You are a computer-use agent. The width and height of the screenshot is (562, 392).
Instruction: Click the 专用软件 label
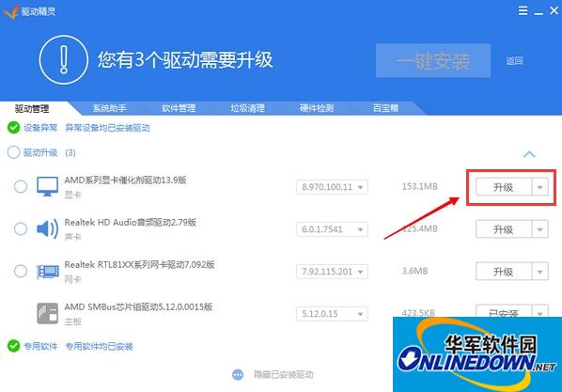(x=40, y=346)
